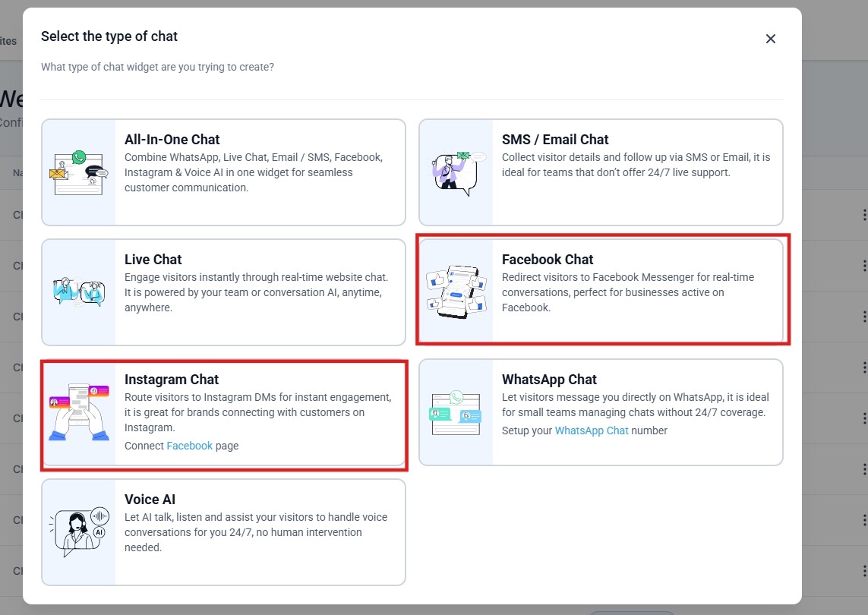Pick the Live Chat widget type
The image size is (868, 615).
[223, 292]
